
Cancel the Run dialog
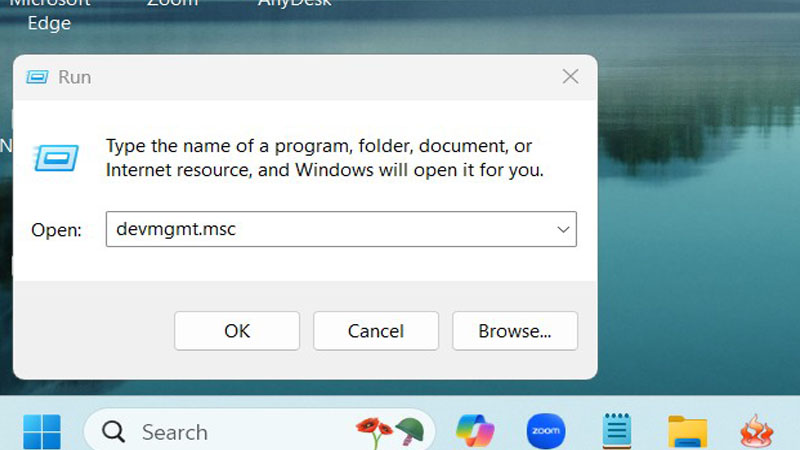375,330
